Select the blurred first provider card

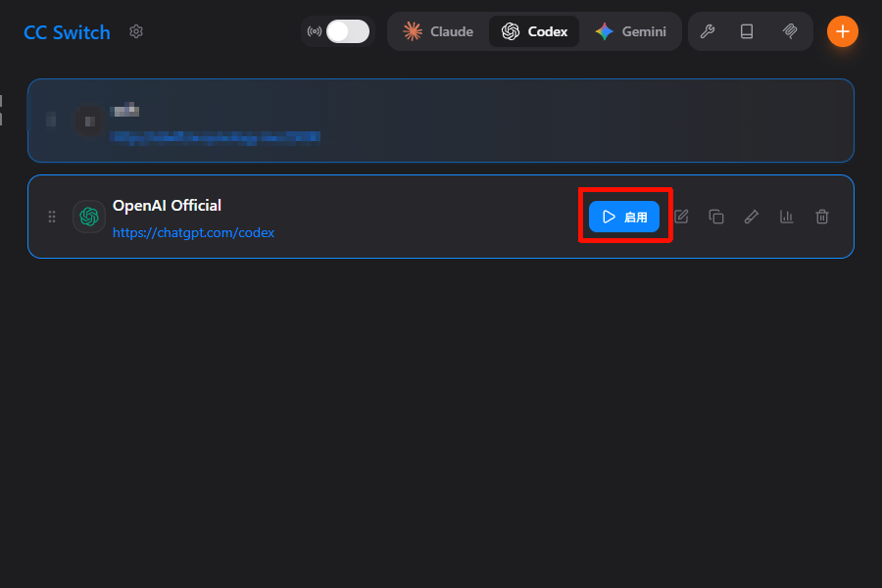(x=441, y=121)
